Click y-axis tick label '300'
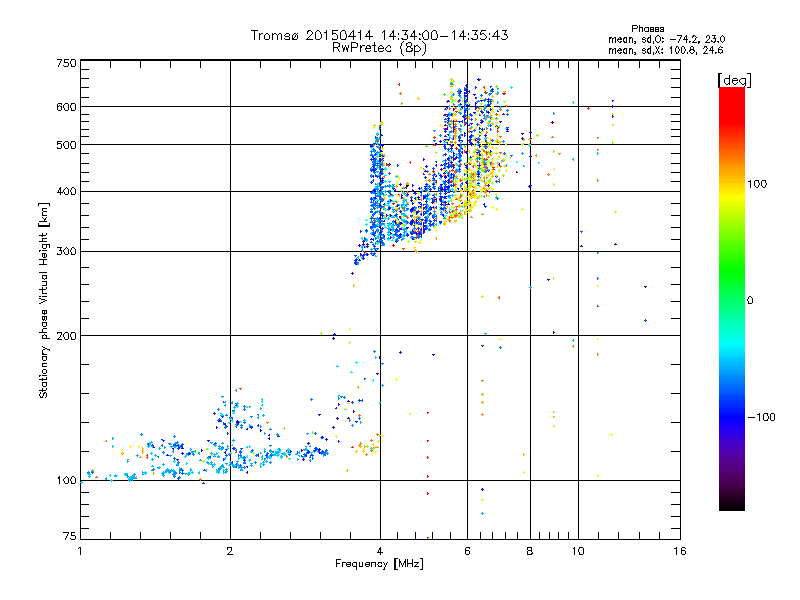The image size is (800, 600). point(66,252)
